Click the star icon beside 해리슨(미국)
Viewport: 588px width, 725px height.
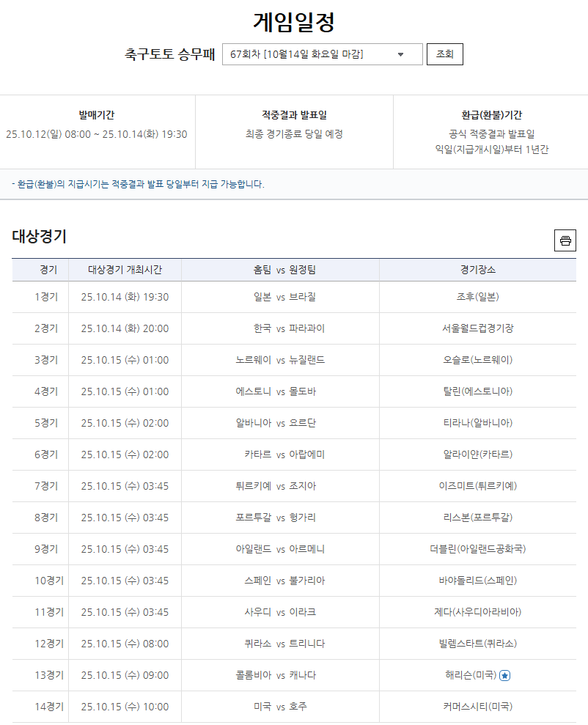[x=504, y=675]
